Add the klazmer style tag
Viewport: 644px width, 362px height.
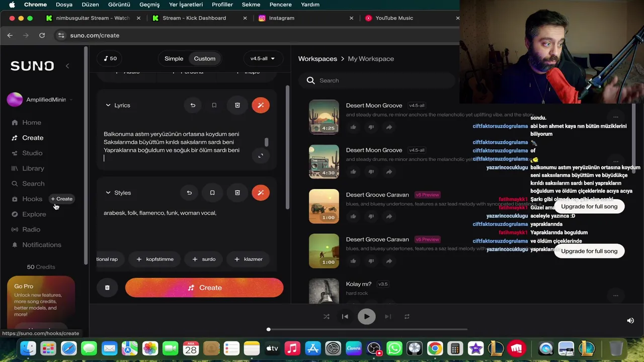tap(248, 259)
